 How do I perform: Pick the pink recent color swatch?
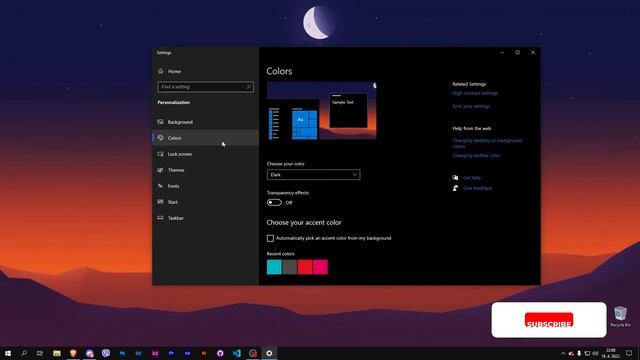tap(320, 267)
